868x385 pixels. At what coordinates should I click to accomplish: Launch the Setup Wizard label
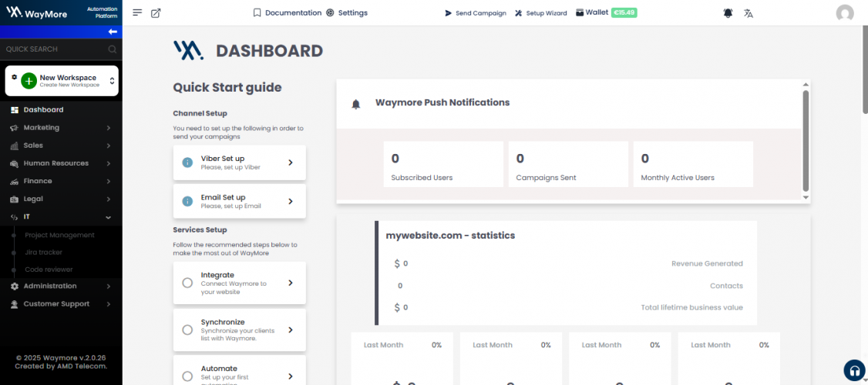[x=547, y=13]
